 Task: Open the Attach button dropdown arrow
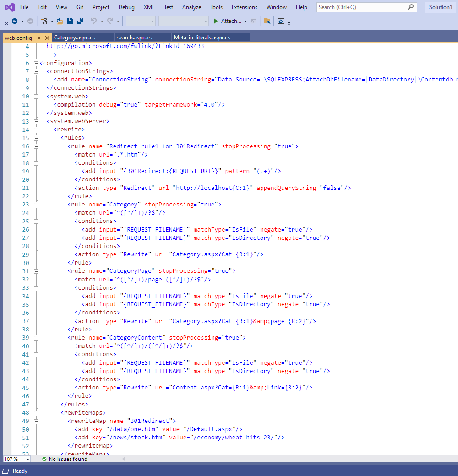(x=245, y=21)
